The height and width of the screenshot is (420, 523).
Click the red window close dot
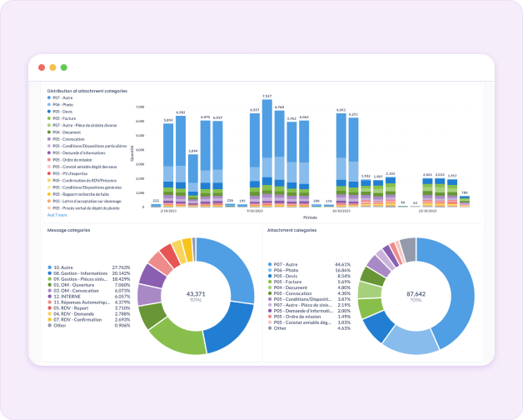coord(42,67)
